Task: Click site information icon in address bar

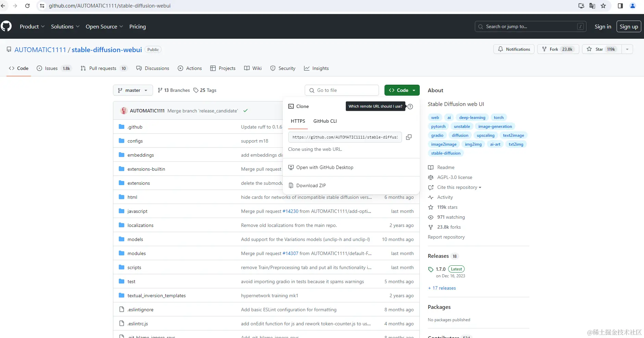Action: tap(42, 6)
